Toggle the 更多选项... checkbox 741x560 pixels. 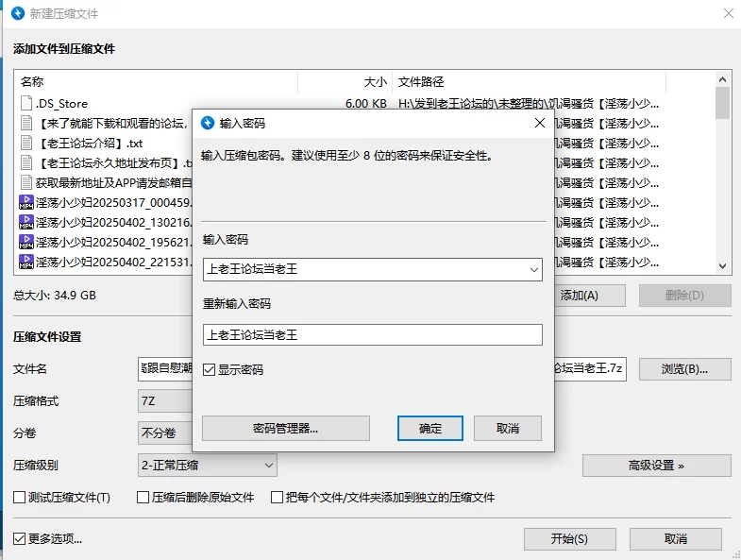20,538
